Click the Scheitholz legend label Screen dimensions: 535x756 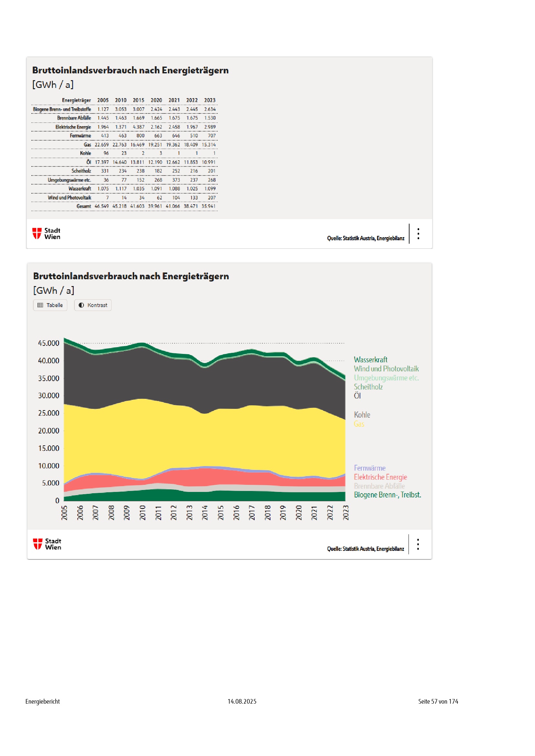click(x=368, y=387)
